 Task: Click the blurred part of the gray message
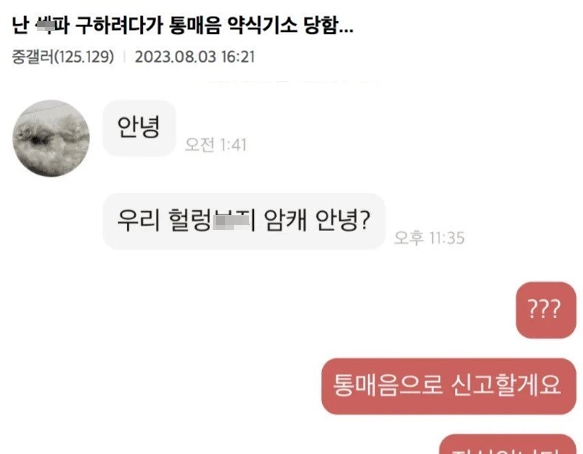[x=232, y=221]
